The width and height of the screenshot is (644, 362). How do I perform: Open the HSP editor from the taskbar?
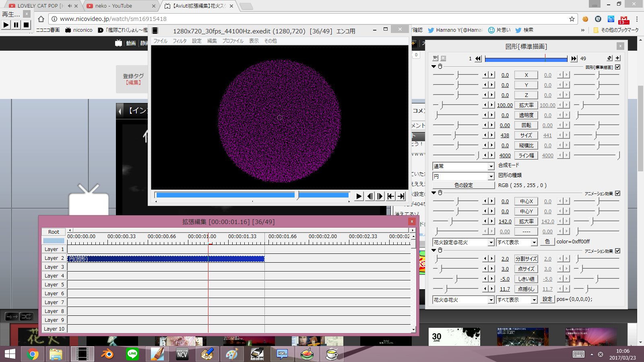[282, 354]
